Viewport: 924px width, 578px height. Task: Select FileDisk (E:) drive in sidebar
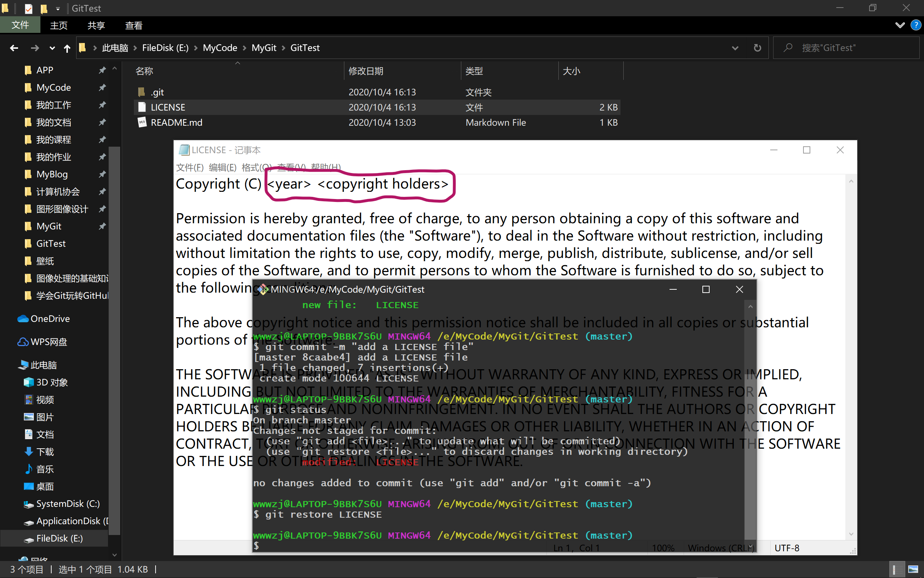pos(53,538)
